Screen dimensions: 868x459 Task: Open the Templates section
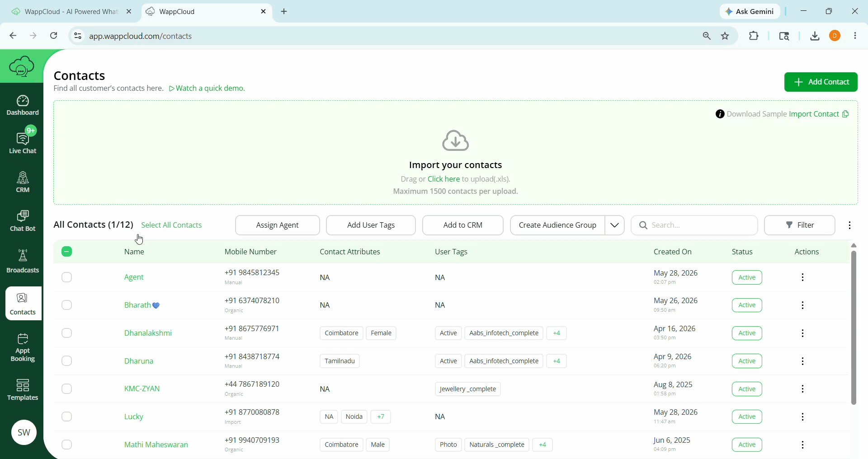click(x=23, y=390)
